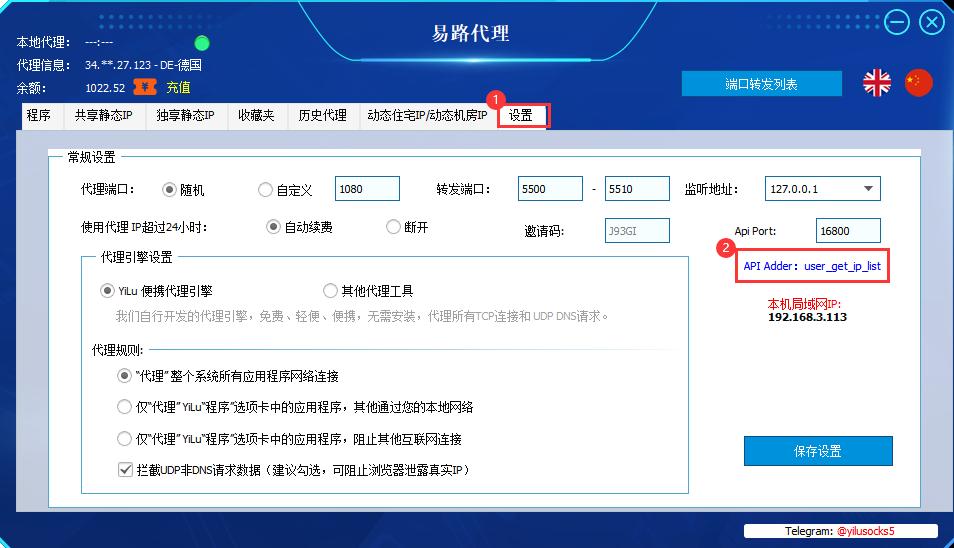Open the @yilusocks5 Telegram link

click(866, 531)
